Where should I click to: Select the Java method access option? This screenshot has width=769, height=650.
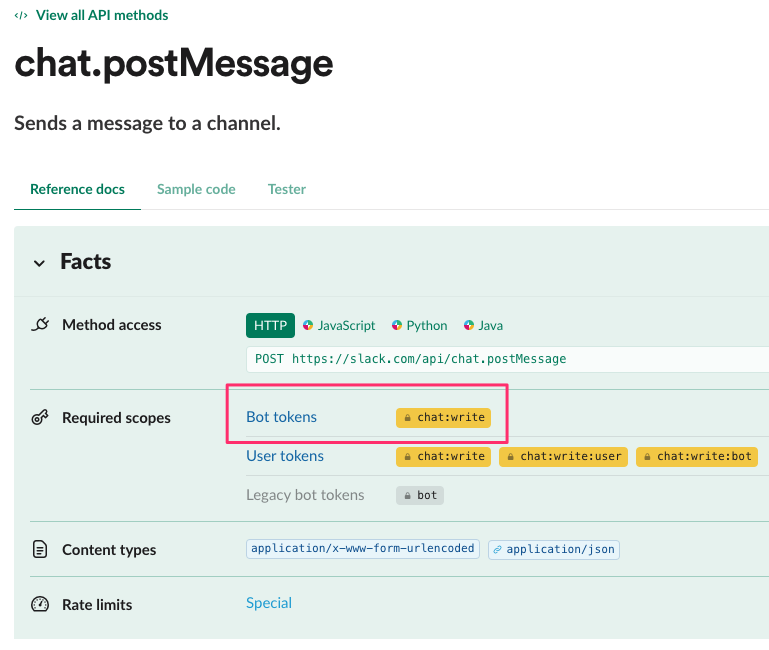490,326
